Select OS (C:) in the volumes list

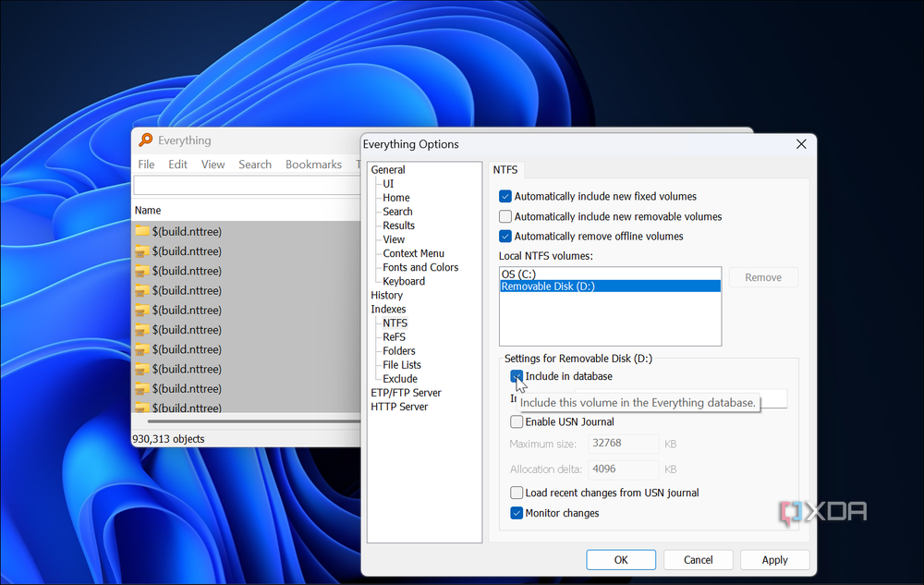point(518,274)
